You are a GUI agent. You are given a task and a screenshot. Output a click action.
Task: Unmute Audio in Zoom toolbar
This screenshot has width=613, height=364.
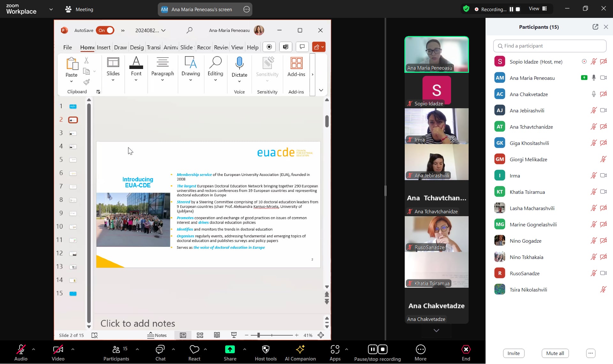tap(21, 353)
